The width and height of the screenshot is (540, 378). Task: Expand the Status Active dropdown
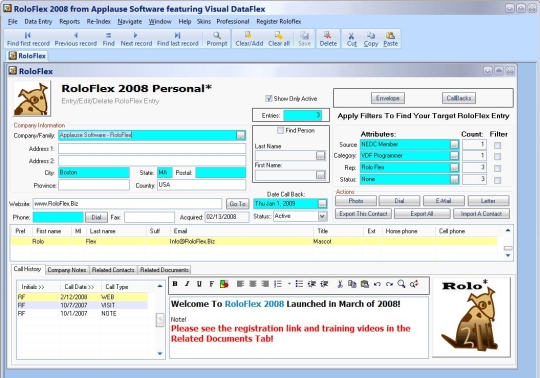click(x=322, y=216)
